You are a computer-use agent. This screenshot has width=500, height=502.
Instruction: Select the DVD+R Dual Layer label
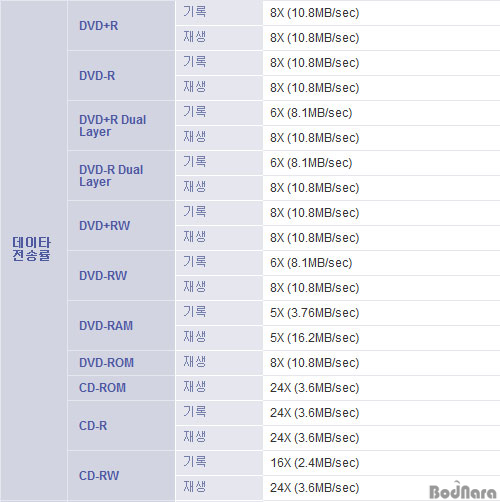[113, 126]
